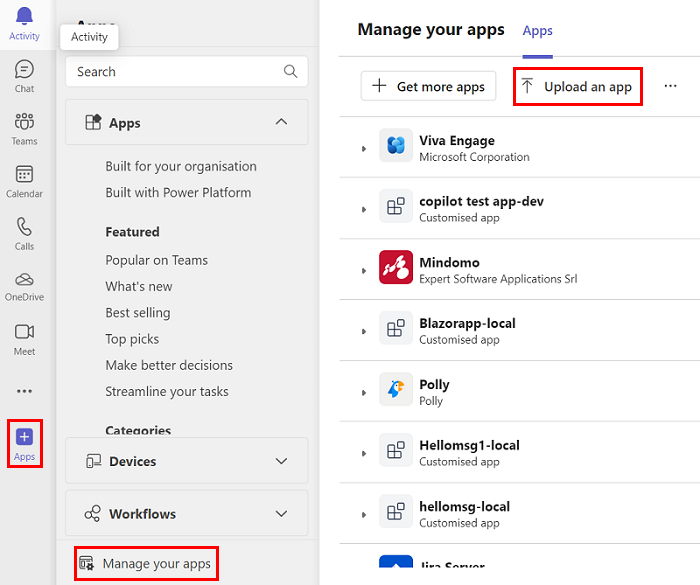Collapse the Apps section chevron
This screenshot has width=700, height=585.
click(281, 121)
